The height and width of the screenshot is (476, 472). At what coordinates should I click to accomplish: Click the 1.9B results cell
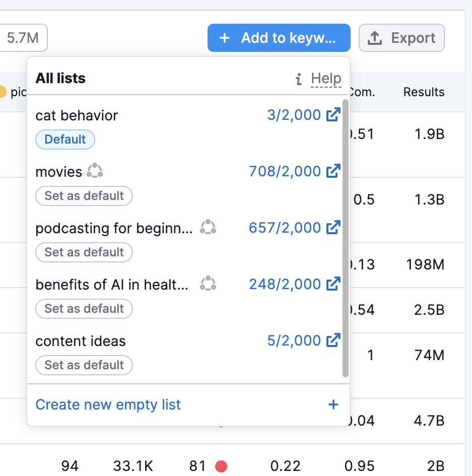coord(430,134)
